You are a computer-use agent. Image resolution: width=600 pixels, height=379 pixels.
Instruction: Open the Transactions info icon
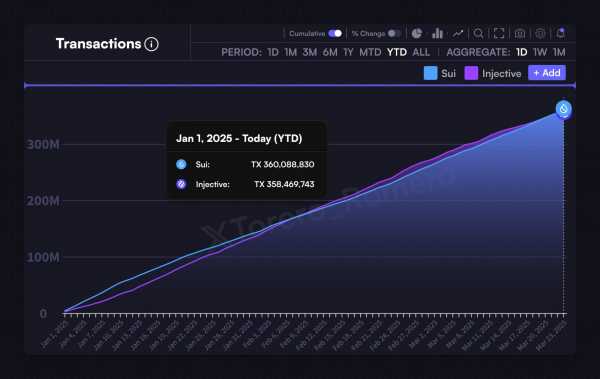[152, 44]
